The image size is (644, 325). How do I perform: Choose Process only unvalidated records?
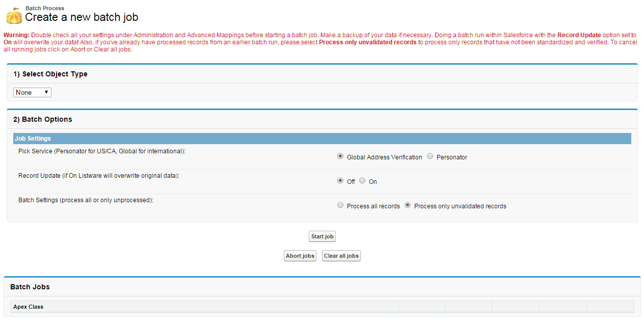[x=408, y=205]
